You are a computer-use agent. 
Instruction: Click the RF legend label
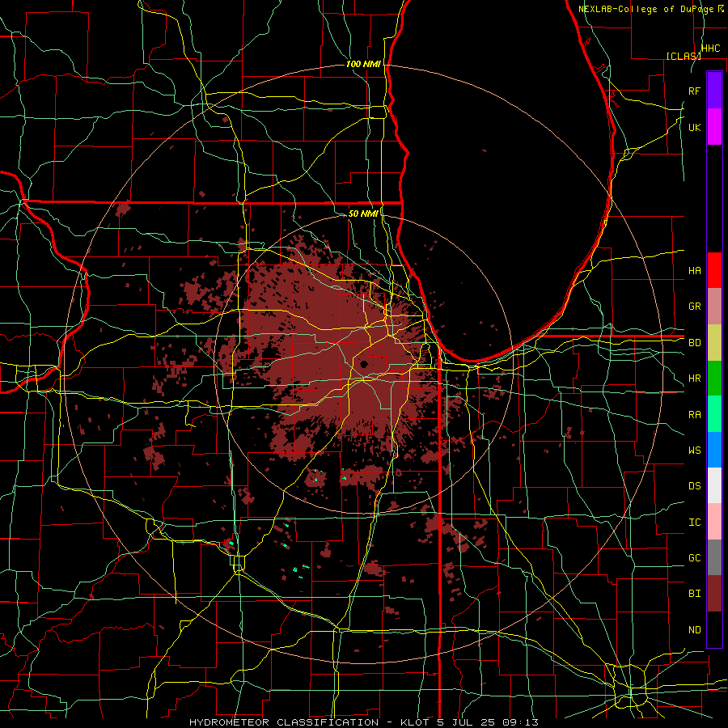click(x=694, y=91)
